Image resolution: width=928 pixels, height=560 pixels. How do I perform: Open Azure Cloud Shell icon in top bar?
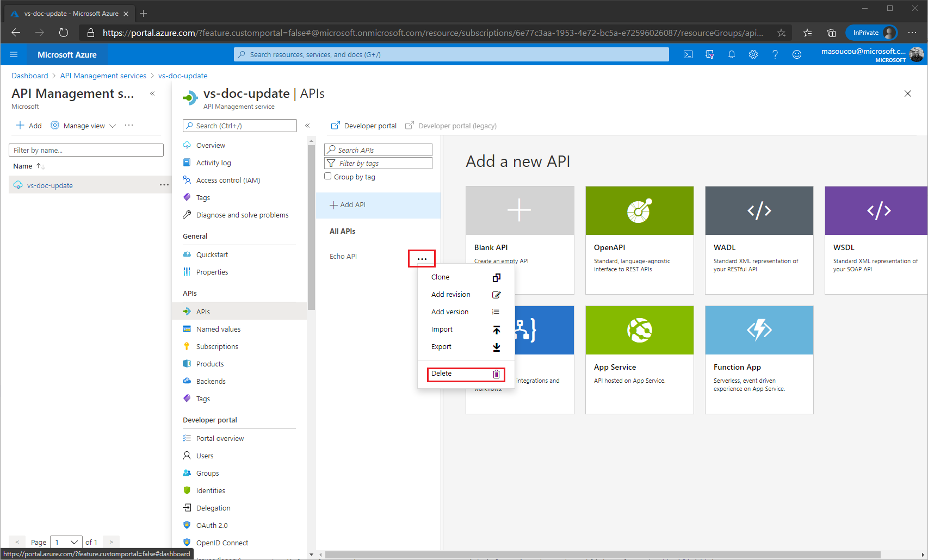tap(688, 54)
